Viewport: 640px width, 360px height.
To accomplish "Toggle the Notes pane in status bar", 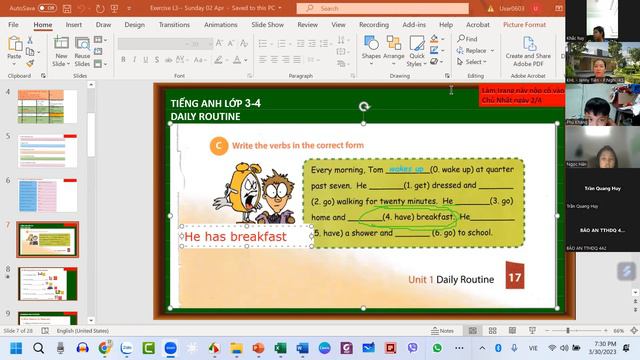I will point(442,331).
